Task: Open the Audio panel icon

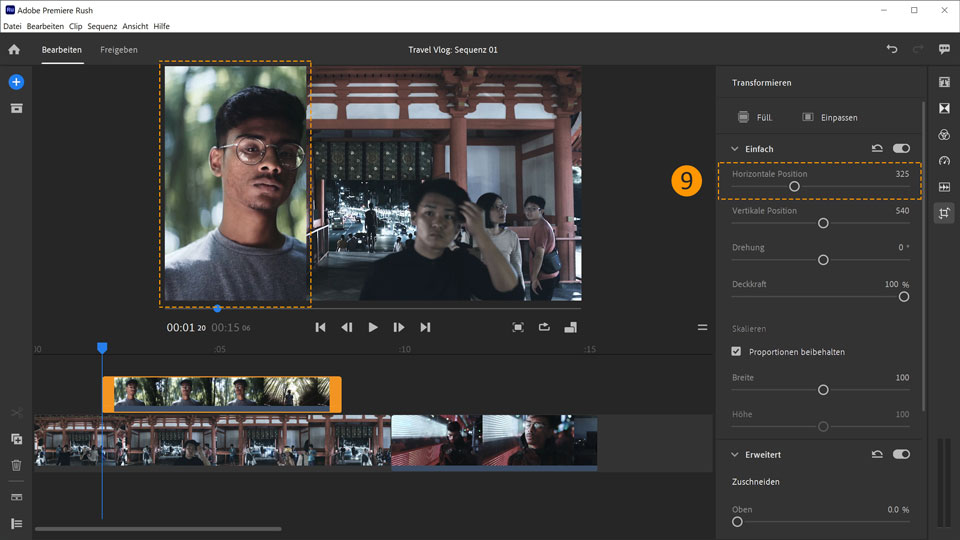Action: tap(944, 187)
